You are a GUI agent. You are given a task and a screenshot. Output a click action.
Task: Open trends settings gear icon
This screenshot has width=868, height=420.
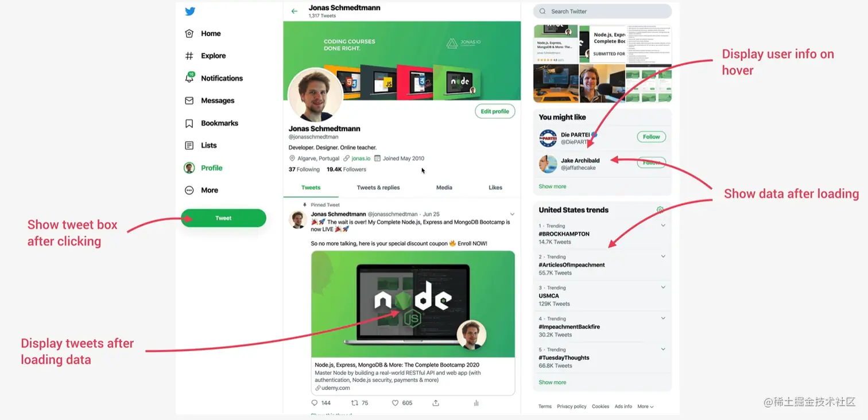pyautogui.click(x=660, y=210)
